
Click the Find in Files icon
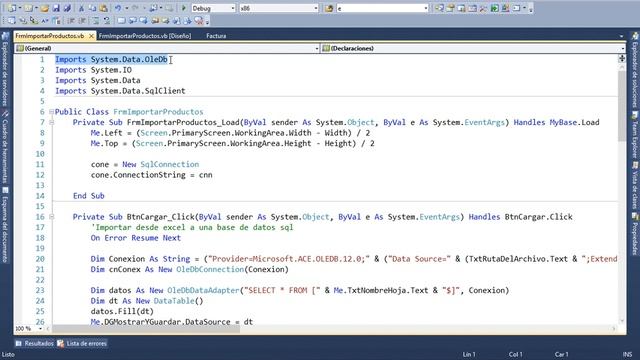point(329,8)
